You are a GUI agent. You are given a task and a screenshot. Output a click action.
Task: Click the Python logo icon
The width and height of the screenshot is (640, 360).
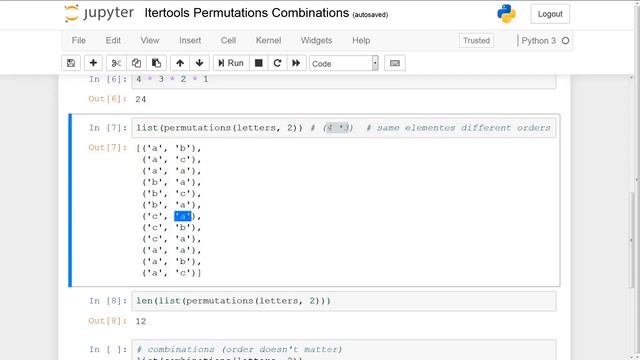pyautogui.click(x=506, y=14)
